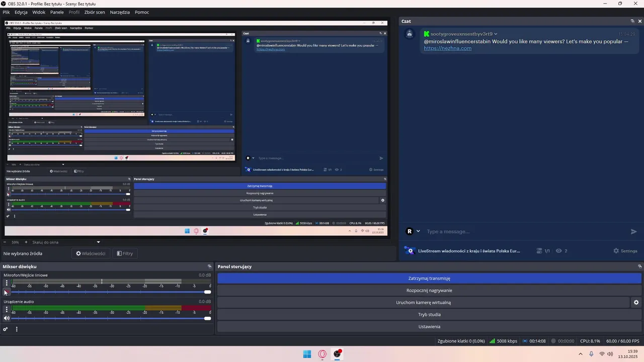Click the recording time 00:00:00 indicator
Viewport: 644px width, 362px height.
point(562,341)
